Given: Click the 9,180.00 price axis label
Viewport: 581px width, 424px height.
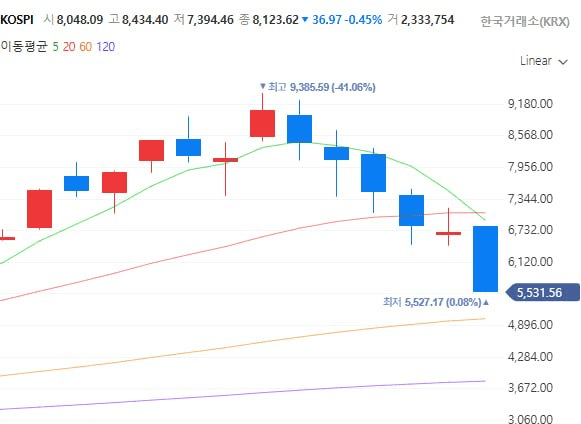Looking at the screenshot, I should (x=530, y=104).
